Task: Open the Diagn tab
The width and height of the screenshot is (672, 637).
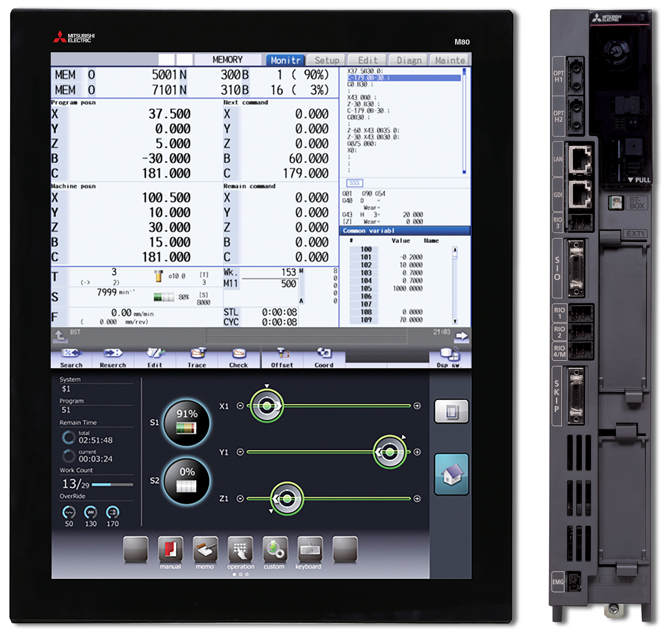Action: pyautogui.click(x=409, y=60)
